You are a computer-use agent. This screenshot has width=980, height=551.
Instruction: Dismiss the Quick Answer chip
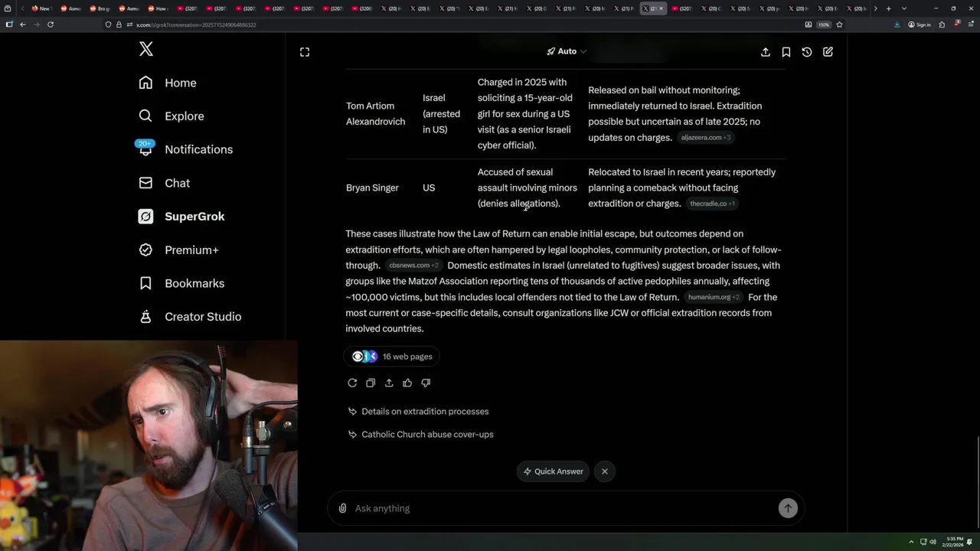[605, 471]
